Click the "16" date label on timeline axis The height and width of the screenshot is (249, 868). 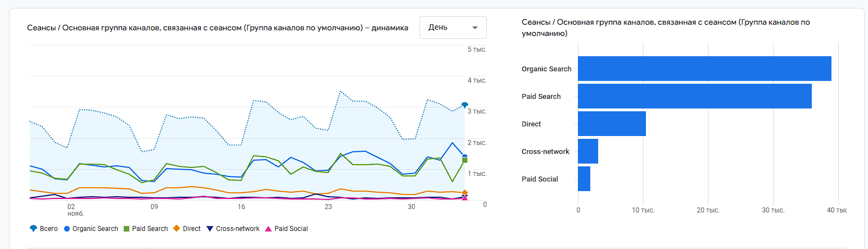[241, 207]
